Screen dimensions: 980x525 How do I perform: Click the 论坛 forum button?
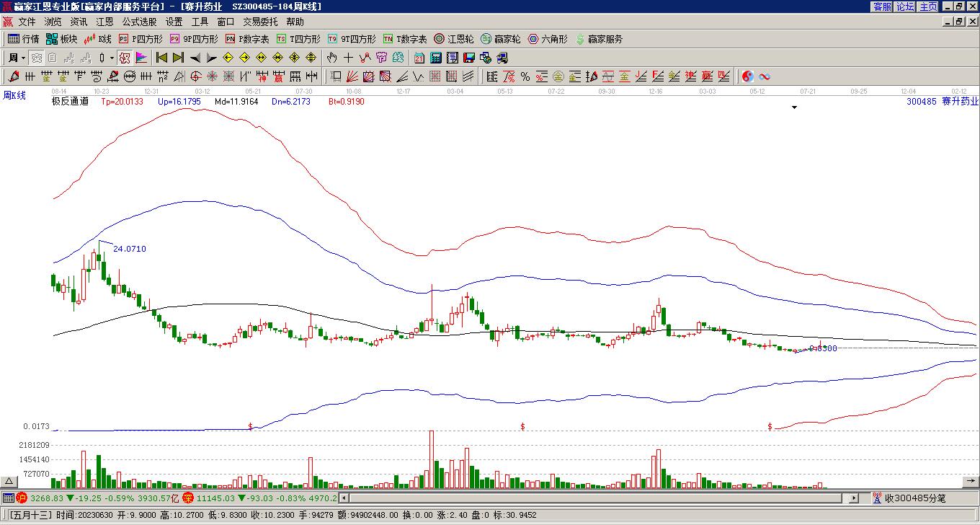point(905,6)
